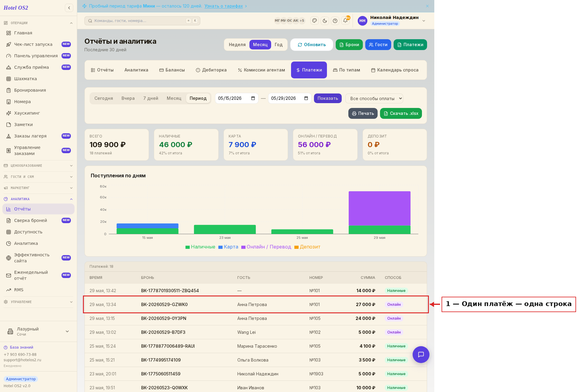Go to Главная in the sidebar
Viewport: 583px width, 392px height.
click(x=38, y=33)
